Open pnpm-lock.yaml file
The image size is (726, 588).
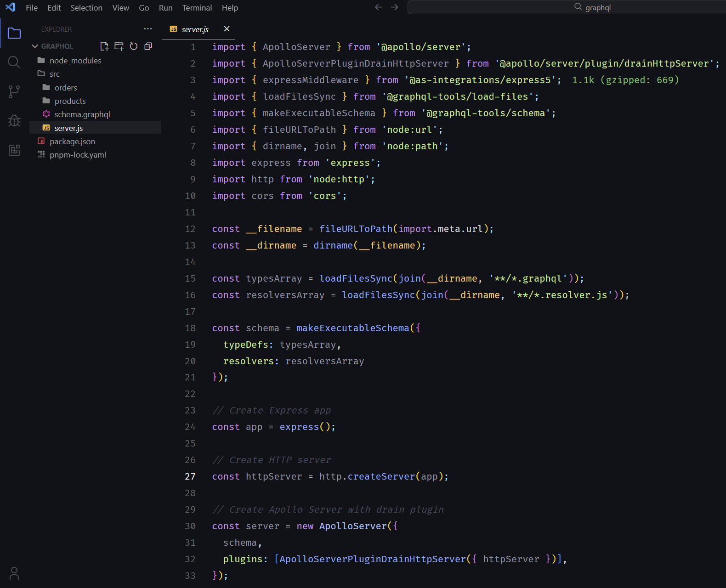pos(95,155)
